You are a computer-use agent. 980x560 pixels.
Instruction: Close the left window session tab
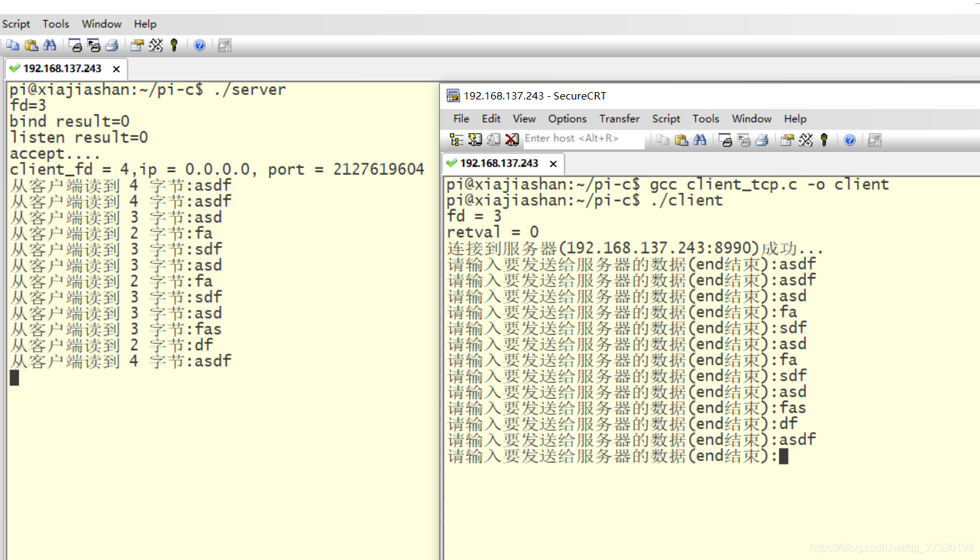116,69
